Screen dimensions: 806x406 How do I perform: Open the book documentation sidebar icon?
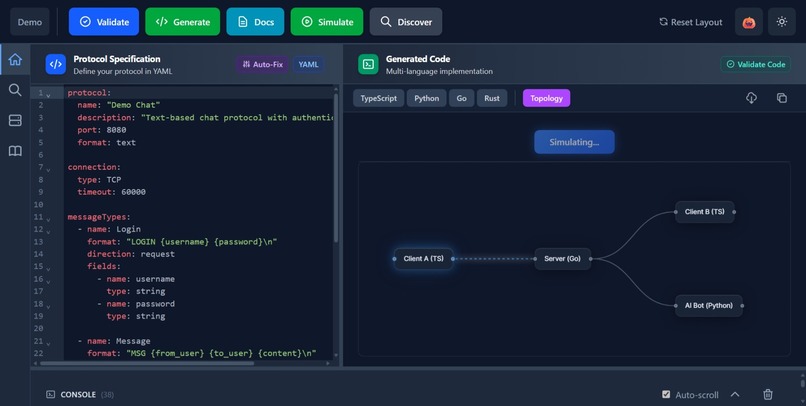(15, 151)
